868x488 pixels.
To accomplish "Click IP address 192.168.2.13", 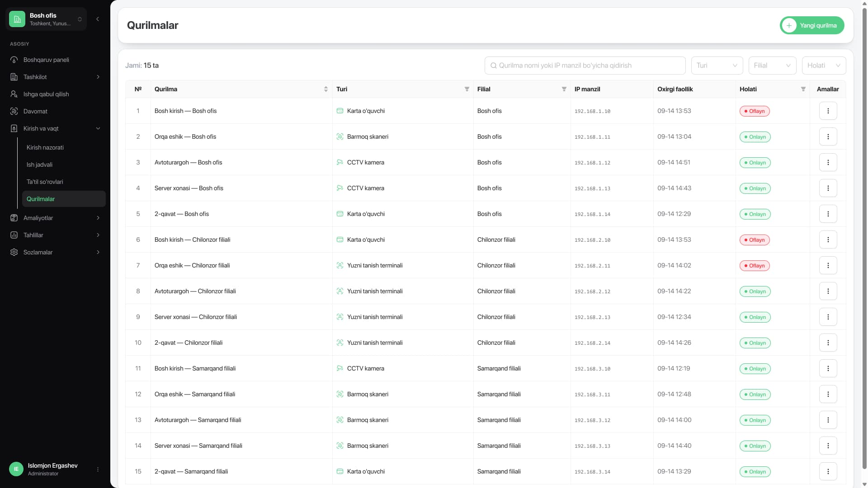I will coord(592,317).
